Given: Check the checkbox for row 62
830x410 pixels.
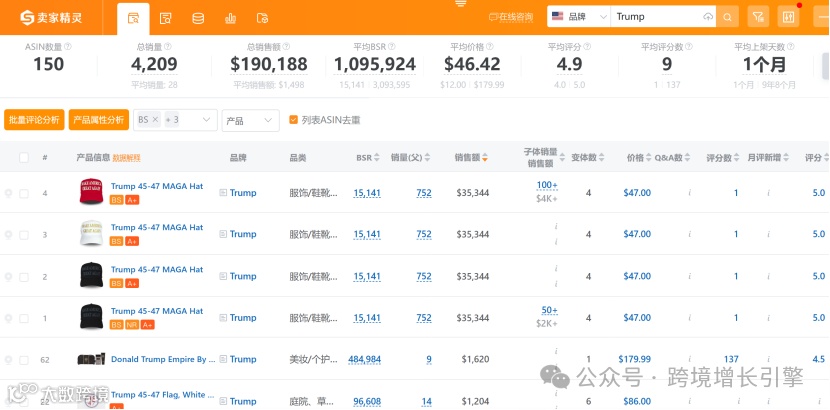Looking at the screenshot, I should click(x=24, y=360).
